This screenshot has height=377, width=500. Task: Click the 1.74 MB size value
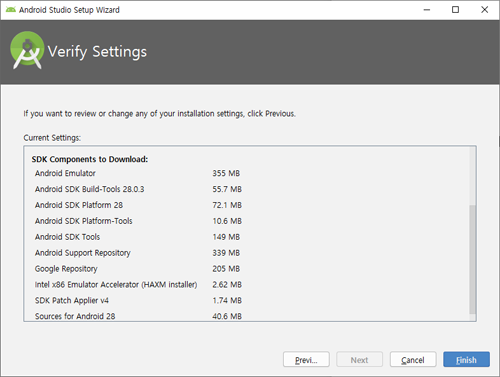(227, 301)
